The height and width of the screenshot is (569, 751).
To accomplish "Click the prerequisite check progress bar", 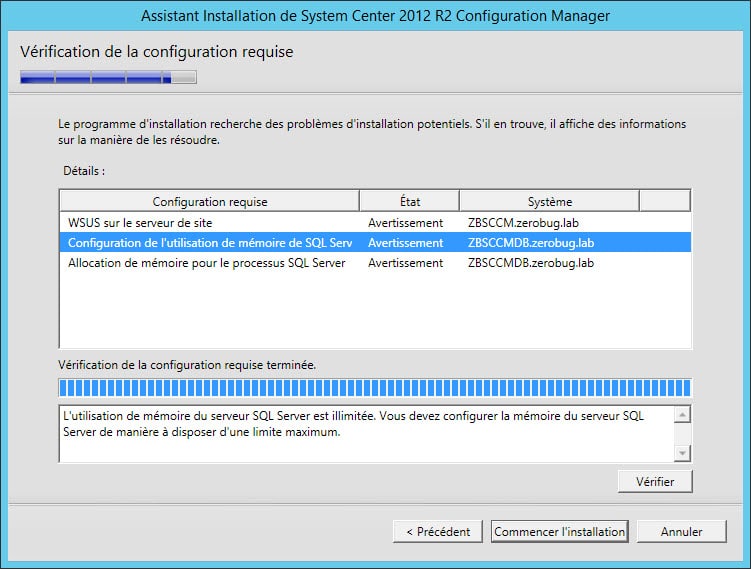I will (375, 387).
